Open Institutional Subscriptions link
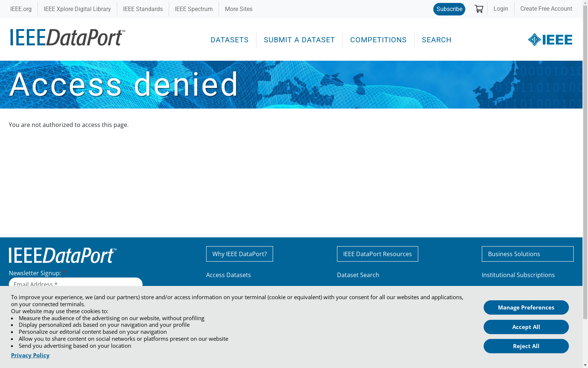The width and height of the screenshot is (588, 368). tap(518, 275)
